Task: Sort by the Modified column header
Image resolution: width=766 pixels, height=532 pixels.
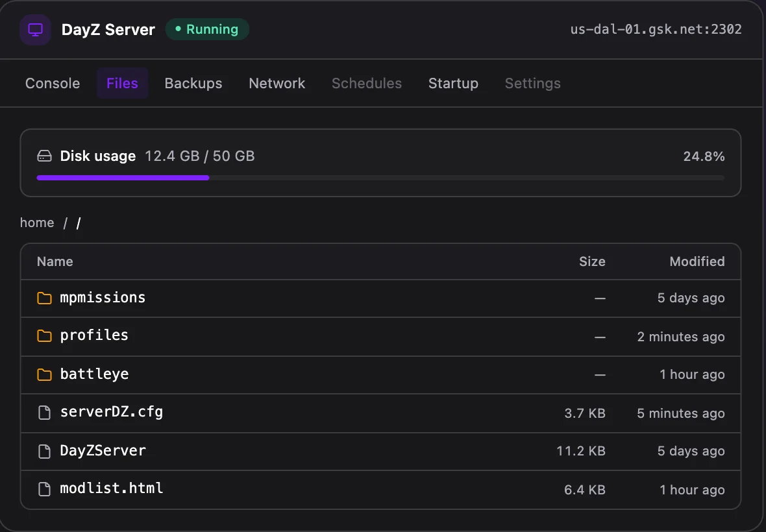Action: pyautogui.click(x=697, y=261)
